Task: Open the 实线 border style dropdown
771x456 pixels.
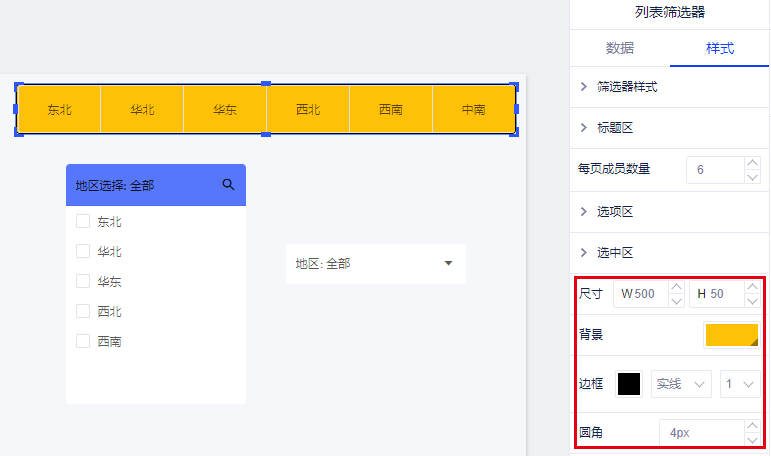Action: pos(681,384)
